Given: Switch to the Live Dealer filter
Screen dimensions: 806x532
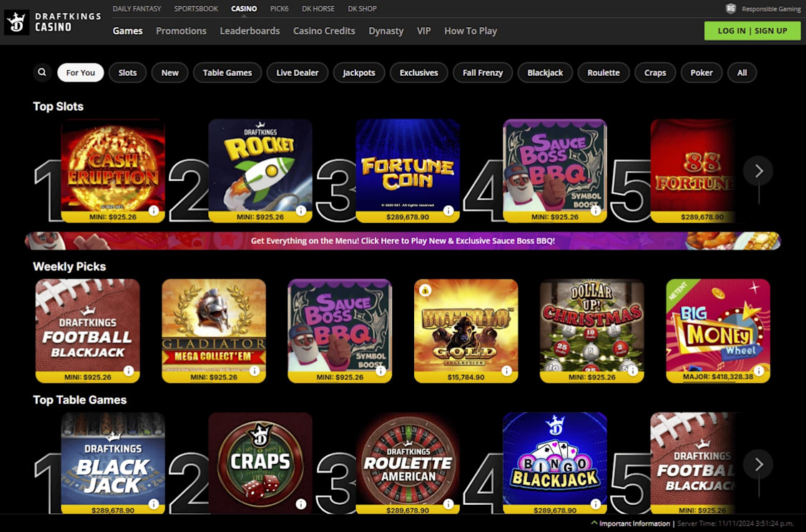Looking at the screenshot, I should (297, 72).
